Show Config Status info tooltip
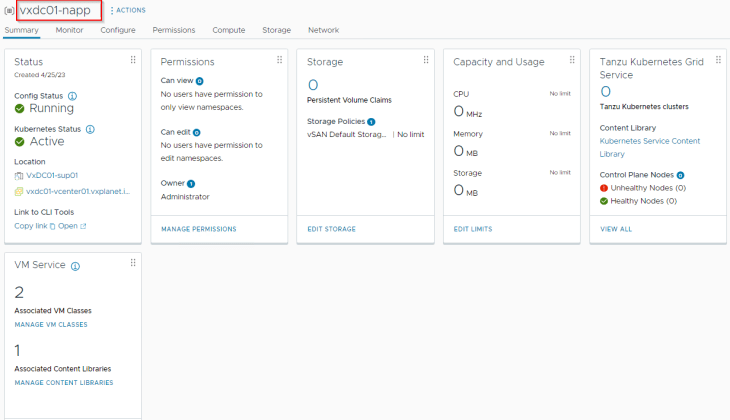Viewport: 730px width, 420px height. pos(72,96)
